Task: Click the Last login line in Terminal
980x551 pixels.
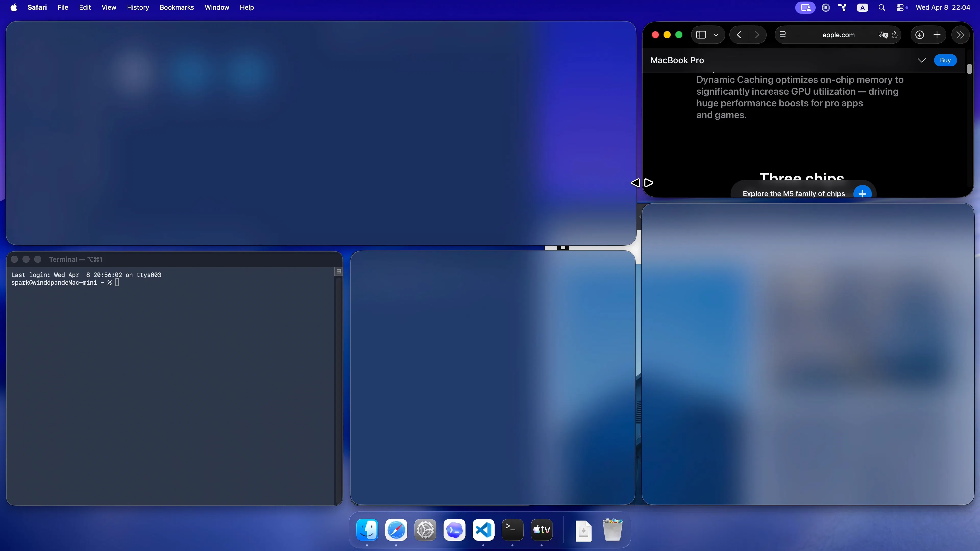Action: click(x=86, y=275)
